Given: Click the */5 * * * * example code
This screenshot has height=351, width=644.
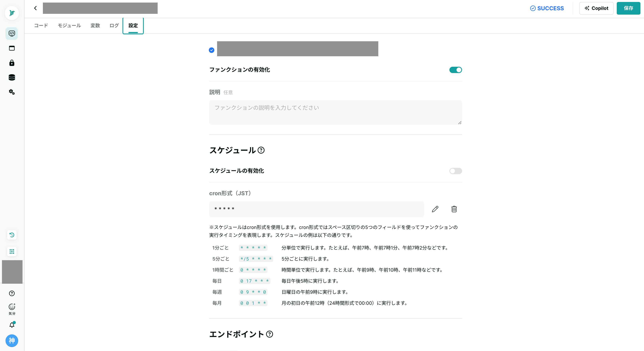Looking at the screenshot, I should [256, 259].
